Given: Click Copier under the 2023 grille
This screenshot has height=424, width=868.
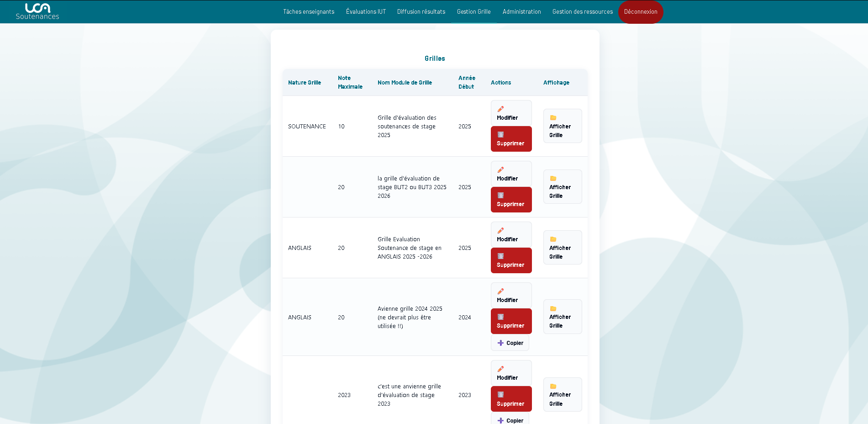Looking at the screenshot, I should [x=510, y=420].
